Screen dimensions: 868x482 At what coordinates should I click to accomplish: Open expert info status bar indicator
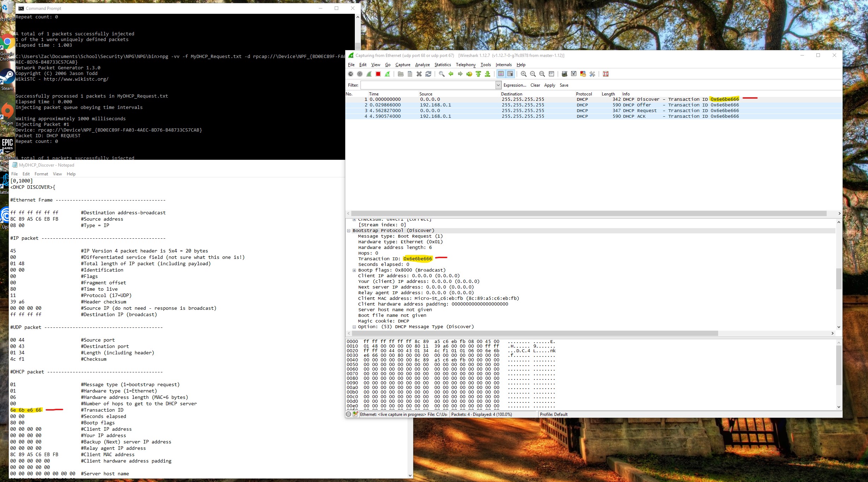[349, 414]
